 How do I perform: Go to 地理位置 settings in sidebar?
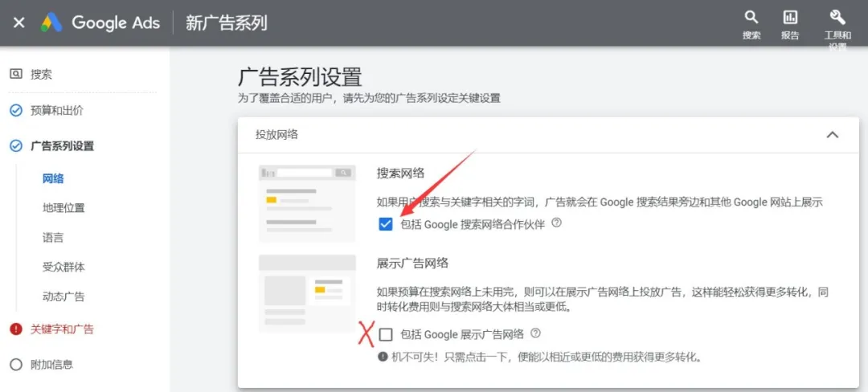(63, 208)
